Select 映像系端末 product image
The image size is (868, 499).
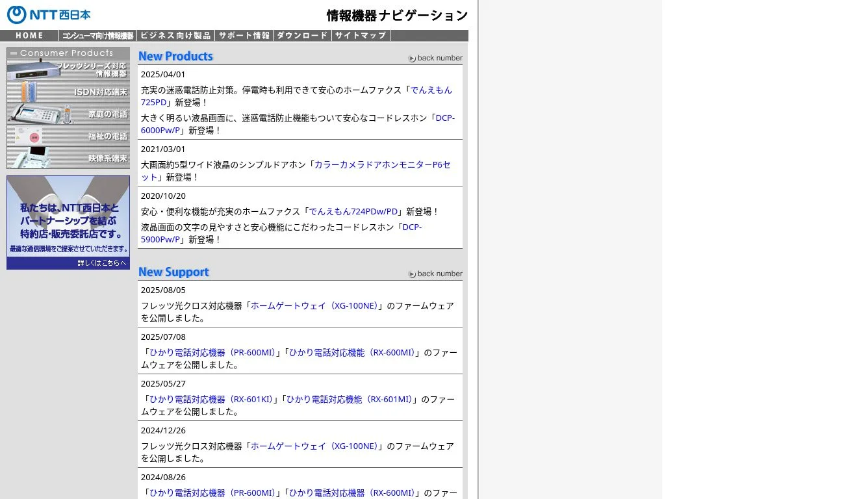tap(68, 158)
